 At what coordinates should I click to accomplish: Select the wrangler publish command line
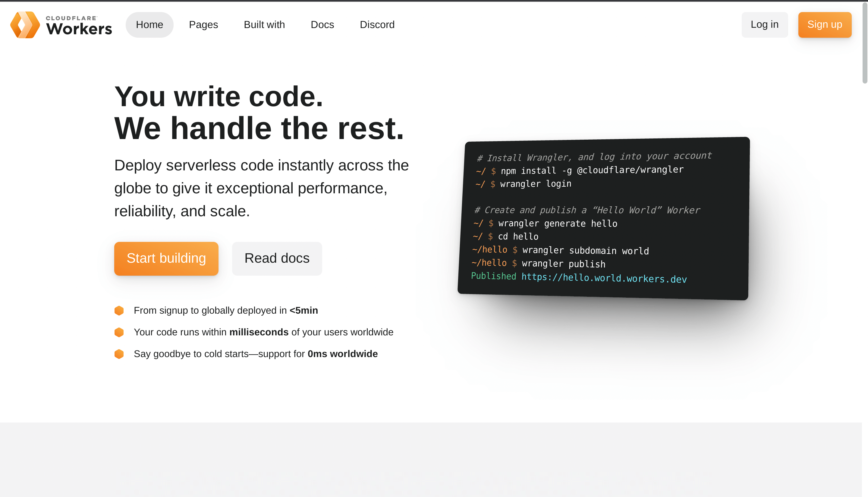pyautogui.click(x=563, y=264)
